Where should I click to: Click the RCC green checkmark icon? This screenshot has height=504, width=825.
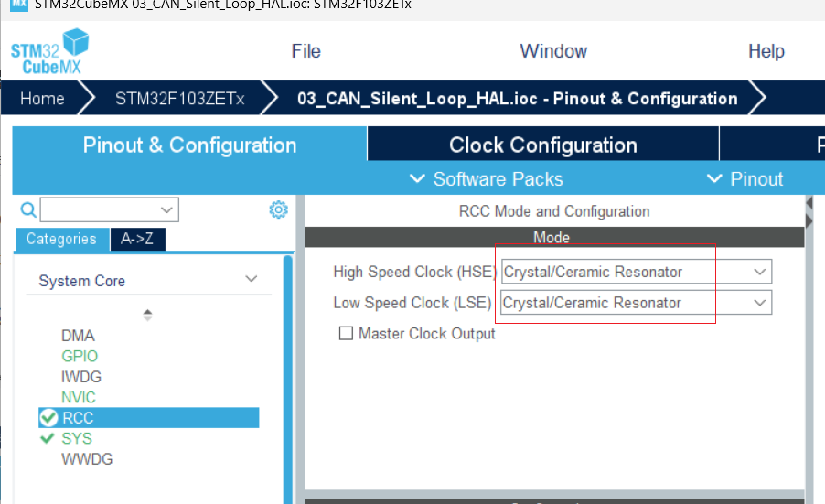pos(48,418)
